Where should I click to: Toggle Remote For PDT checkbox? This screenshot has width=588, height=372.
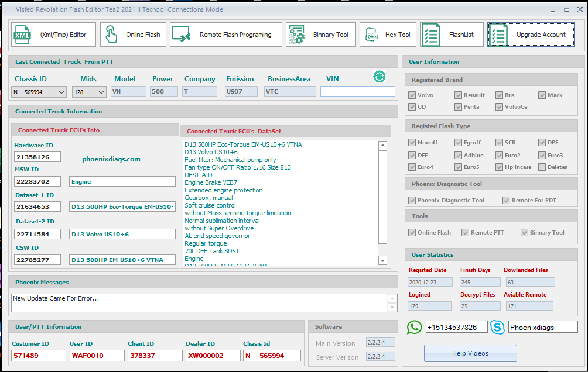506,201
